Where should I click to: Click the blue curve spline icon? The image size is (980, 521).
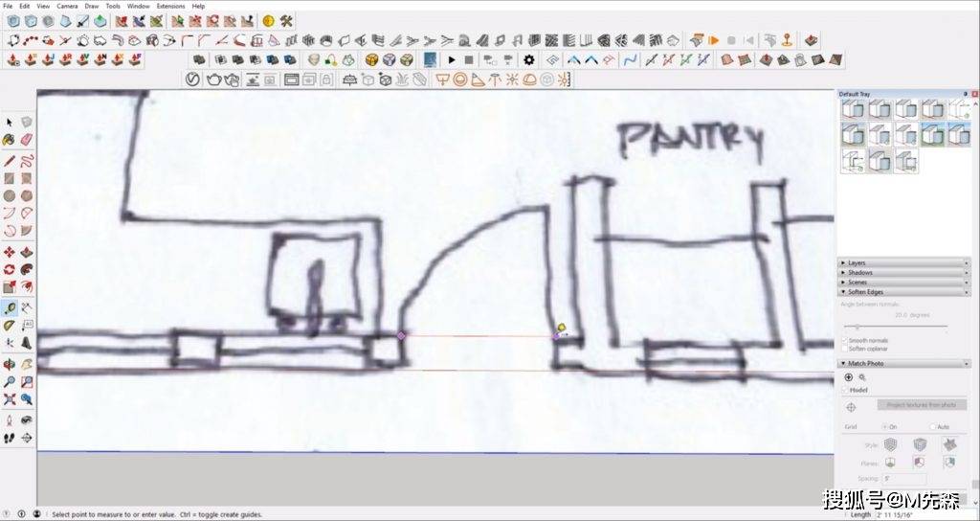pos(631,60)
